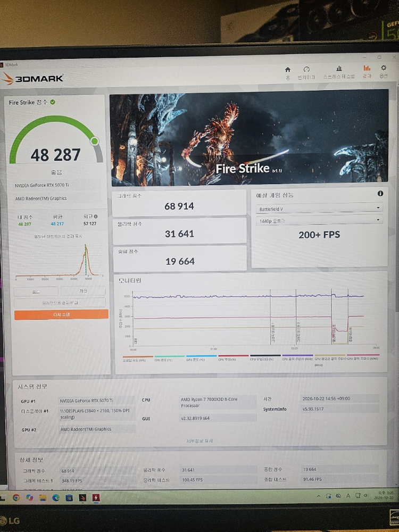Open the Home tab in 3DMark
The height and width of the screenshot is (532, 399).
coord(288,72)
